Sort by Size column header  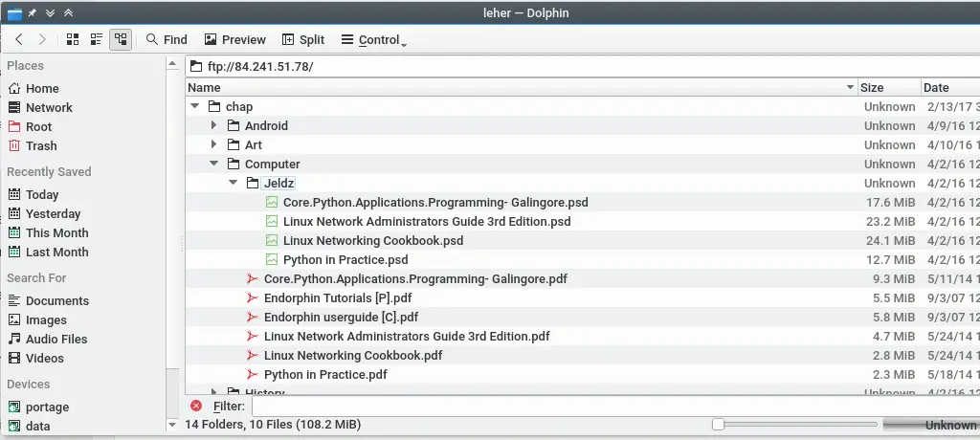click(x=889, y=87)
